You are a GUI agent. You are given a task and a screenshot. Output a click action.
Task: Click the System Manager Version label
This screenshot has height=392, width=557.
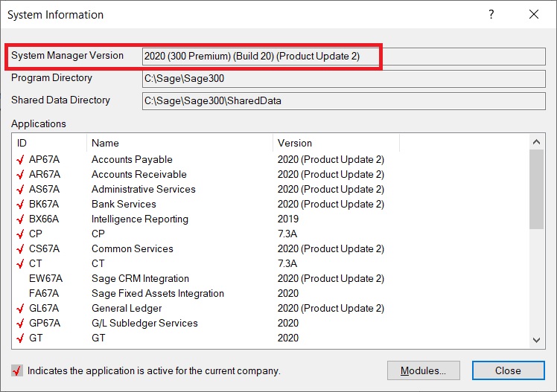(x=67, y=56)
